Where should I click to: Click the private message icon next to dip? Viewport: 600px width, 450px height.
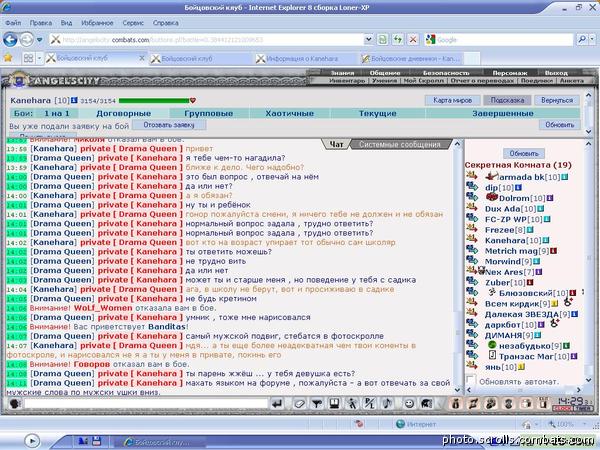coord(472,186)
